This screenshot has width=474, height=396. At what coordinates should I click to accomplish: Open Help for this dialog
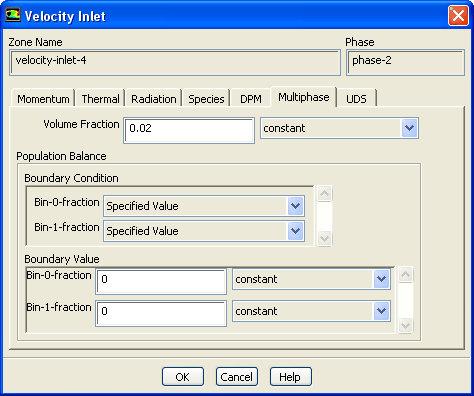click(291, 377)
